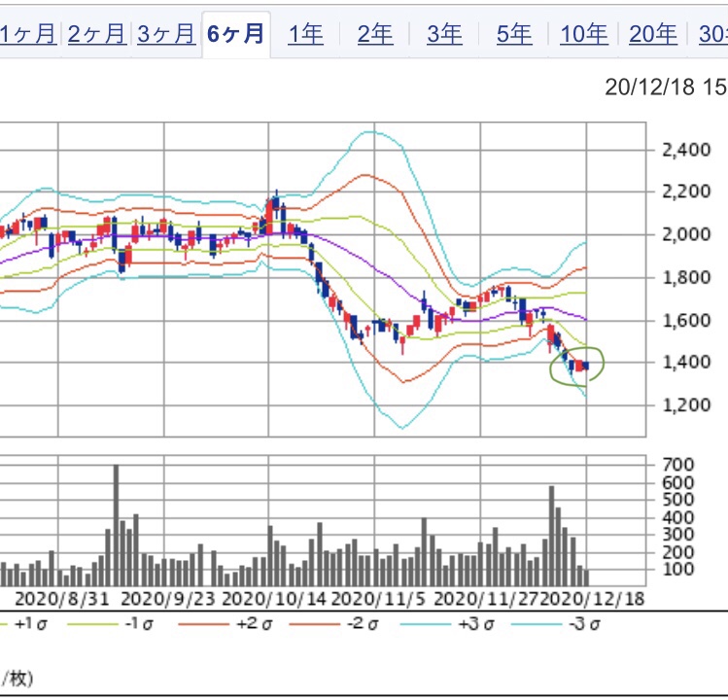Click the green circled latest candlesticks
Screen dimensions: 728x700
point(577,365)
